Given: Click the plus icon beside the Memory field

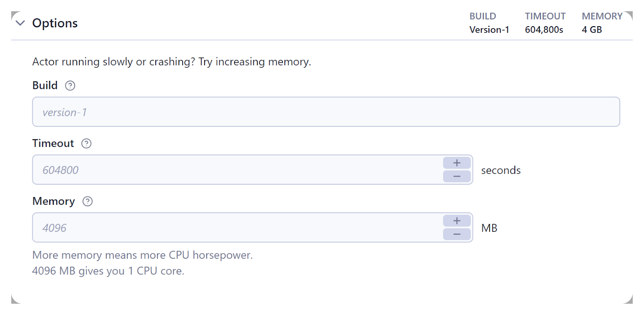Looking at the screenshot, I should pos(456,220).
